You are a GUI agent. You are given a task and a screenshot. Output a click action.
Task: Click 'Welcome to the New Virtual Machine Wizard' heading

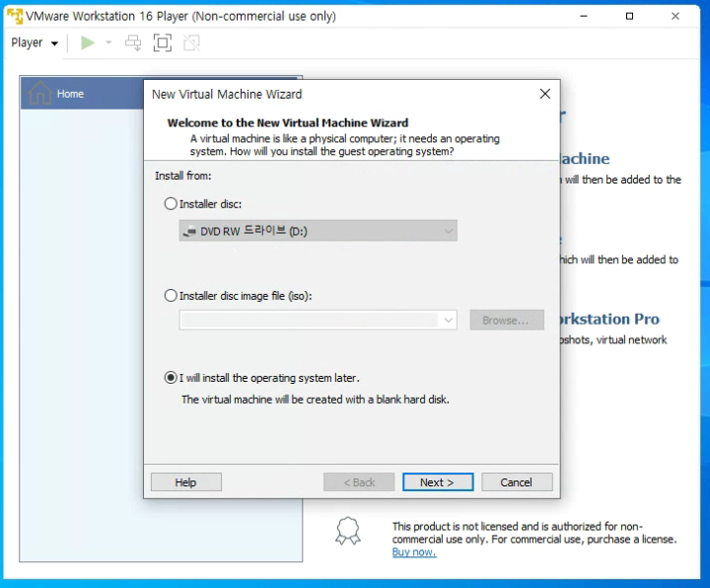click(x=288, y=122)
